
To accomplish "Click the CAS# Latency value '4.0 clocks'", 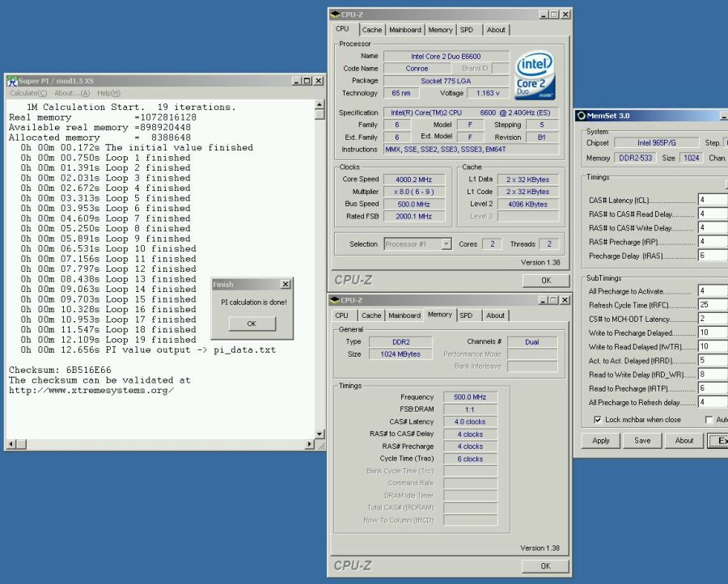I will pyautogui.click(x=470, y=422).
